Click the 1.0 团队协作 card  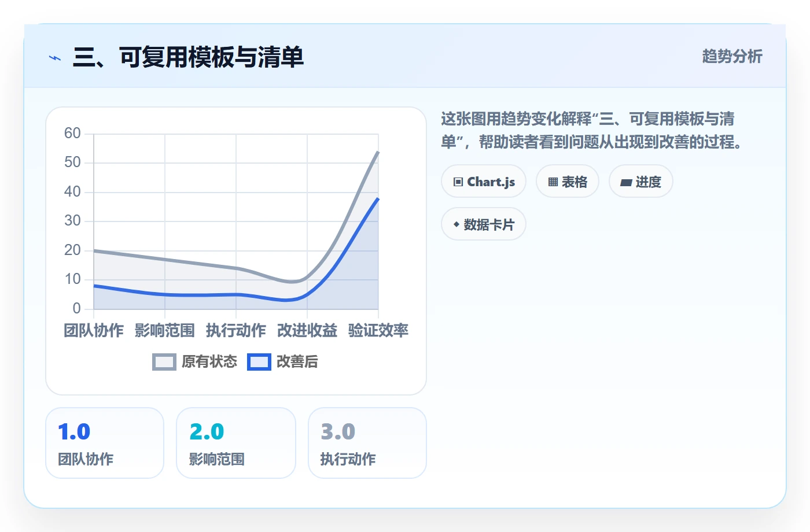(105, 443)
